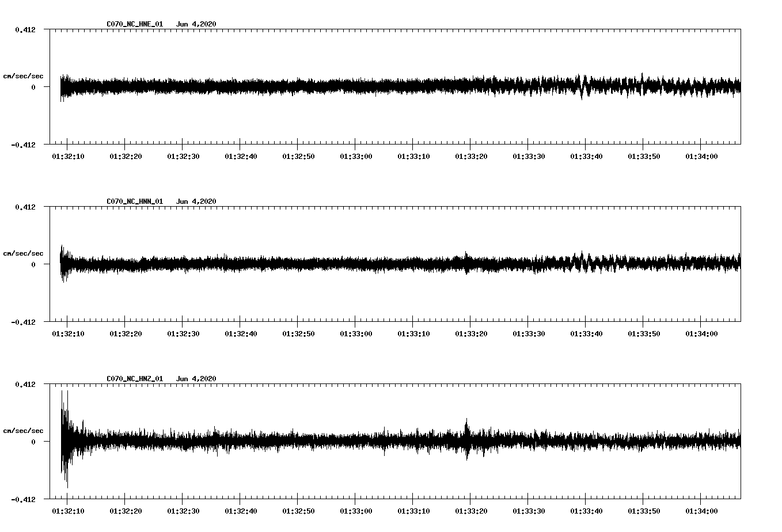Click the 01:33:20 burst on HNZ trace

click(x=467, y=439)
